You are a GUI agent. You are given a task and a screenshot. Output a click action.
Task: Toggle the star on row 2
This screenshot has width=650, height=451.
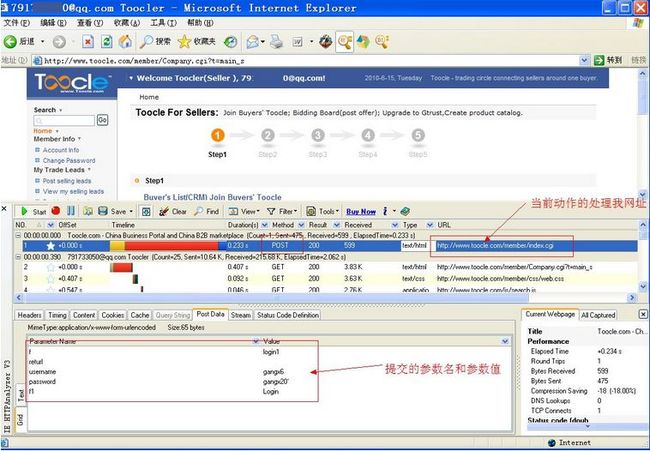[x=51, y=267]
